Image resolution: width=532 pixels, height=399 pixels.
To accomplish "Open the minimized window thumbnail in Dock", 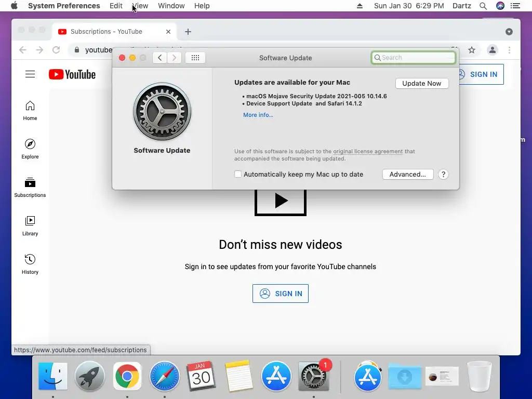I will (442, 376).
